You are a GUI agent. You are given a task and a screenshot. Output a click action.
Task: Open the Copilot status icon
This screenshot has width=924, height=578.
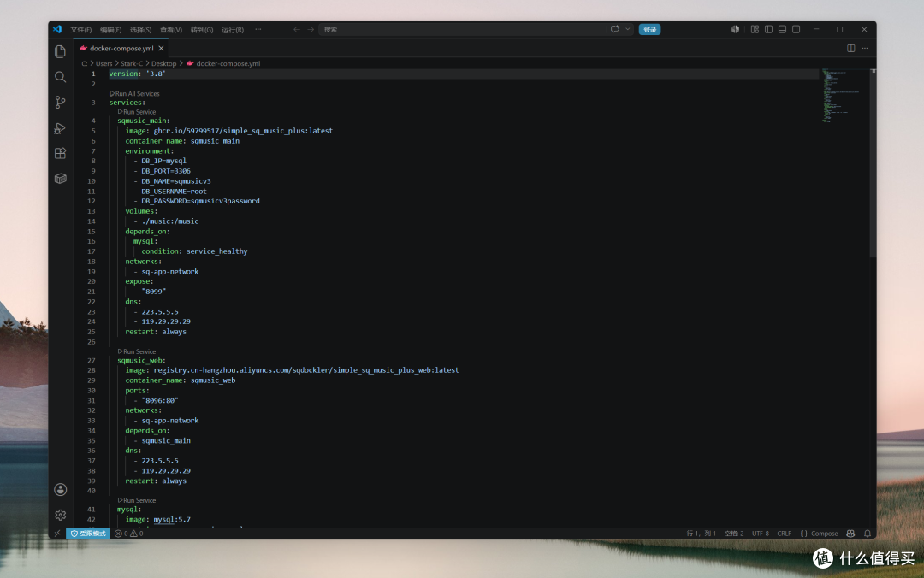pos(850,534)
